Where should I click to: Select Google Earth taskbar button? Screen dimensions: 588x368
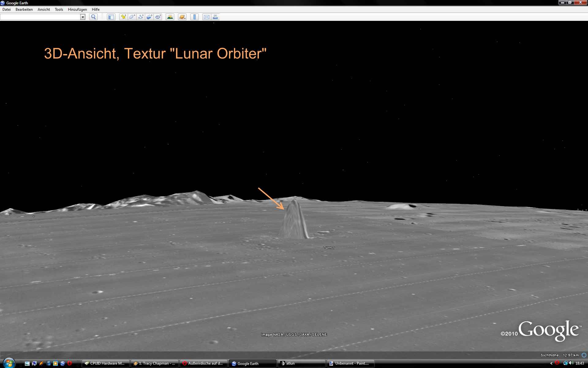pyautogui.click(x=253, y=363)
